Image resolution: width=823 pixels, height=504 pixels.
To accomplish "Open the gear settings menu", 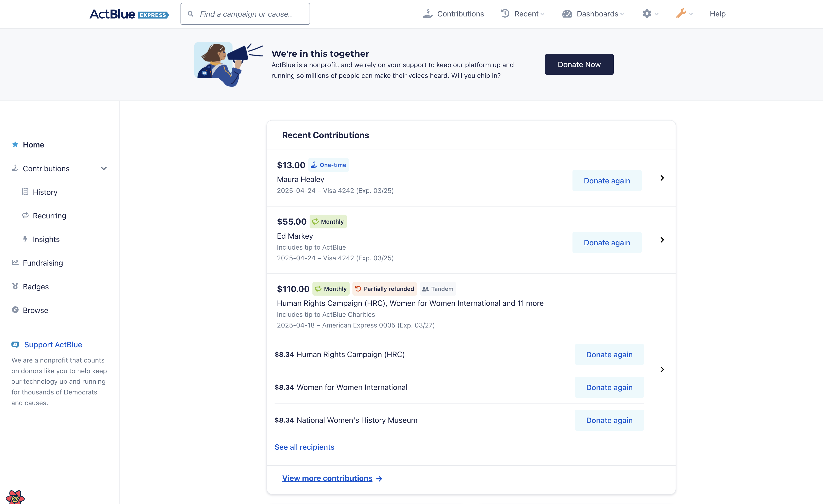I will pyautogui.click(x=647, y=14).
